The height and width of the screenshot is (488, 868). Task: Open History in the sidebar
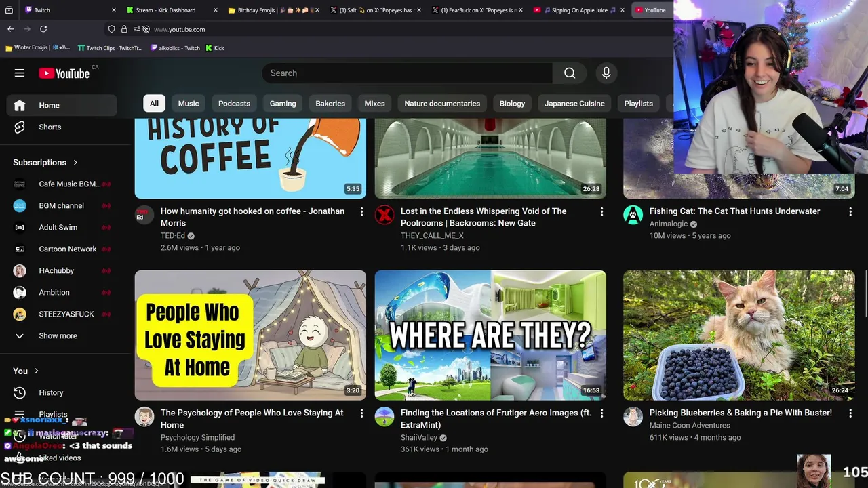click(x=62, y=392)
